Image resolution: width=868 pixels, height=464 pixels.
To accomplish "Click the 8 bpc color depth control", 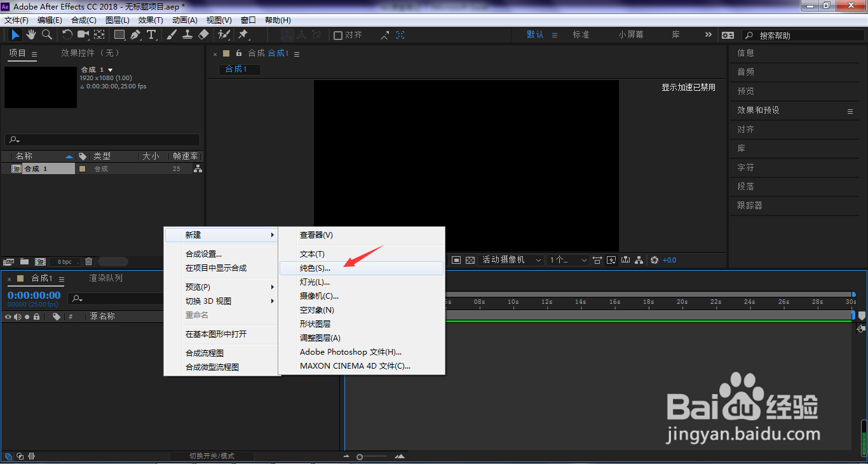I will click(65, 261).
